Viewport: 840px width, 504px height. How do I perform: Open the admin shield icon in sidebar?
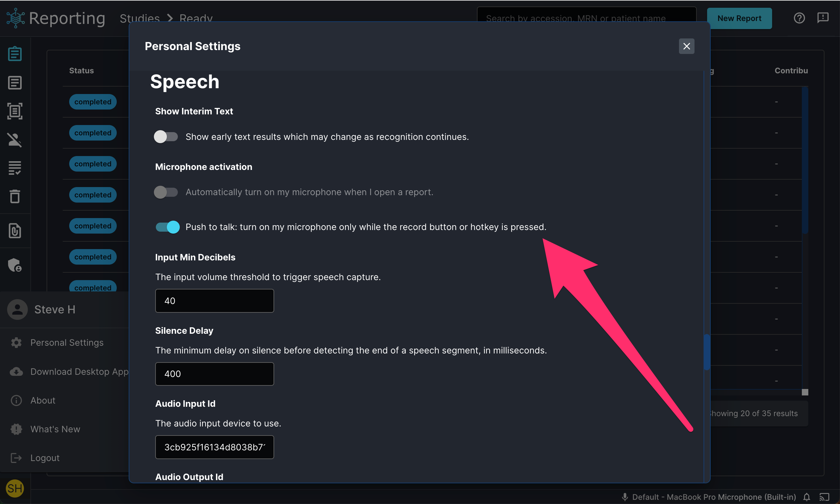15,265
